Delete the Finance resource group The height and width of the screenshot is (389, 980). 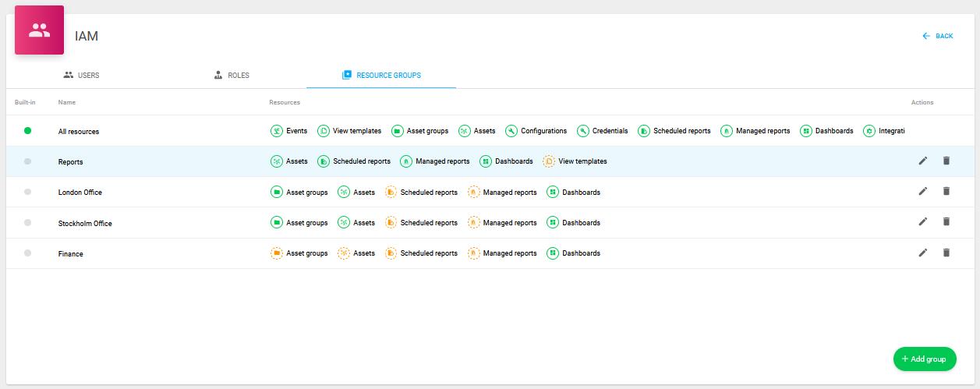point(946,253)
